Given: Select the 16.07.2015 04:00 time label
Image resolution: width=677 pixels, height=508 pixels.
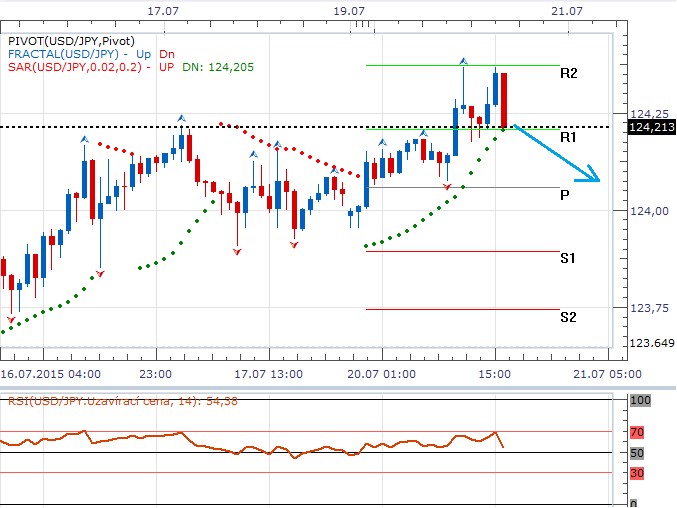Looking at the screenshot, I should pyautogui.click(x=50, y=373).
